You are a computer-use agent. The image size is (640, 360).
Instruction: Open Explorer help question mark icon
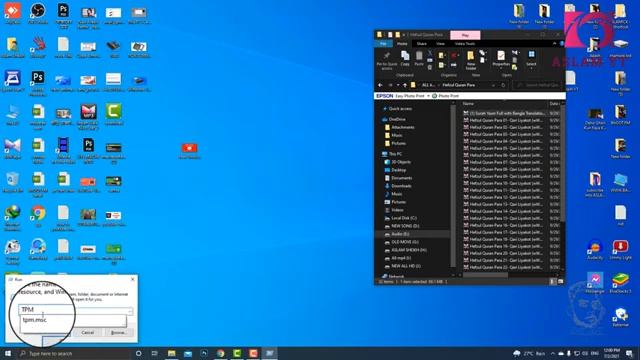(x=562, y=44)
